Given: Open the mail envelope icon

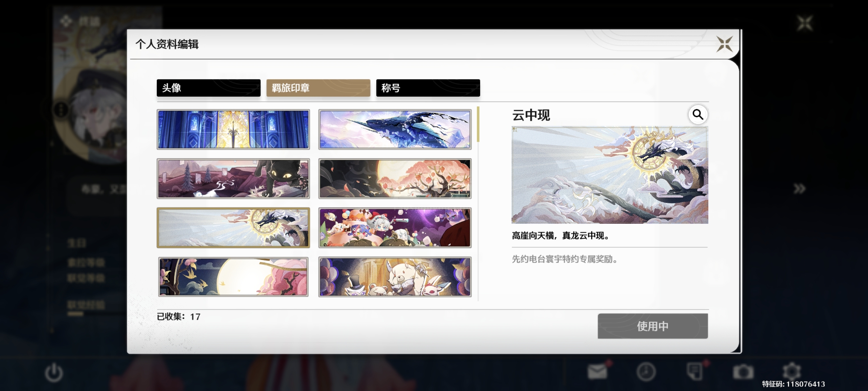Looking at the screenshot, I should [597, 372].
